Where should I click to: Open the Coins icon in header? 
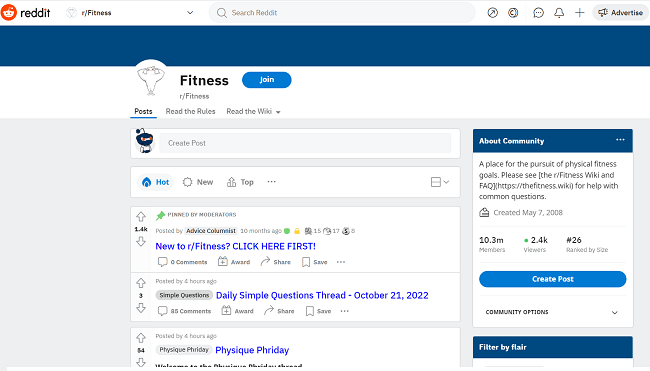pos(513,13)
